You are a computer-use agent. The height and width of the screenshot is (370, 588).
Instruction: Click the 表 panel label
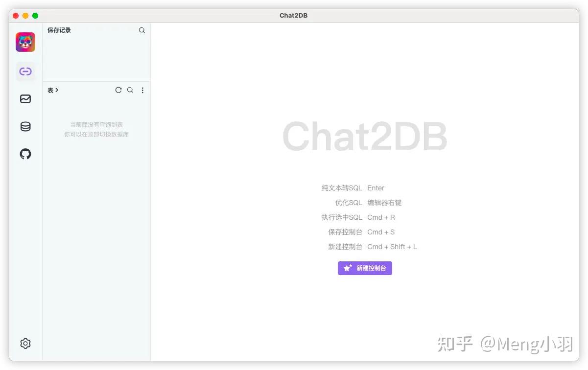click(50, 90)
